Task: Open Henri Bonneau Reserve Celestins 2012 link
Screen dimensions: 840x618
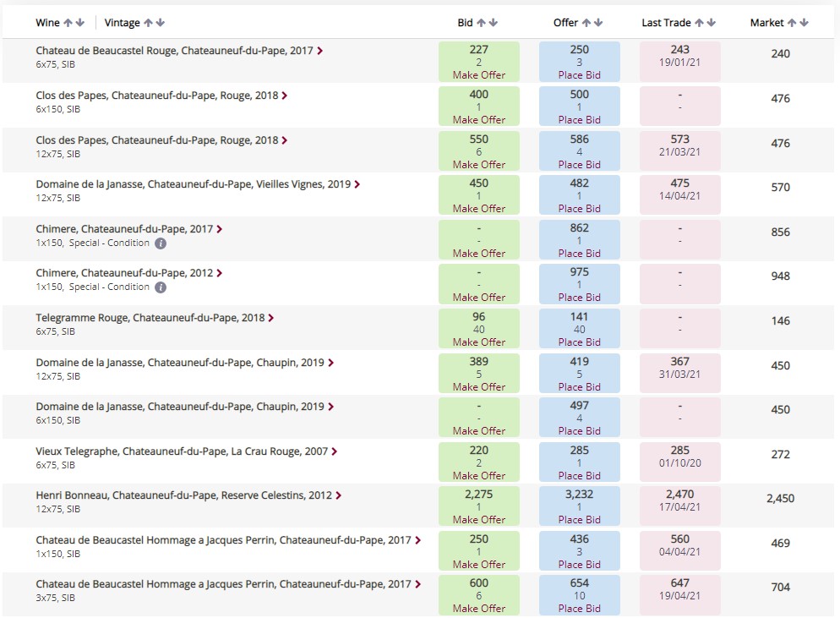Action: 183,495
